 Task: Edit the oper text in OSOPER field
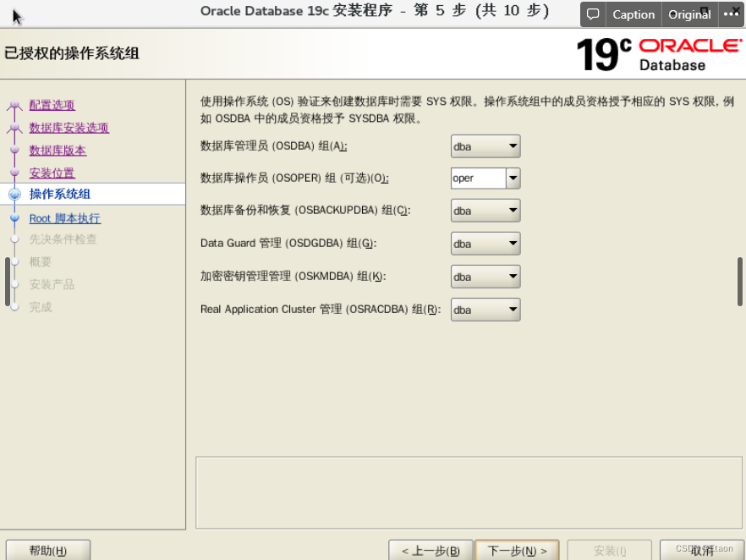[478, 178]
